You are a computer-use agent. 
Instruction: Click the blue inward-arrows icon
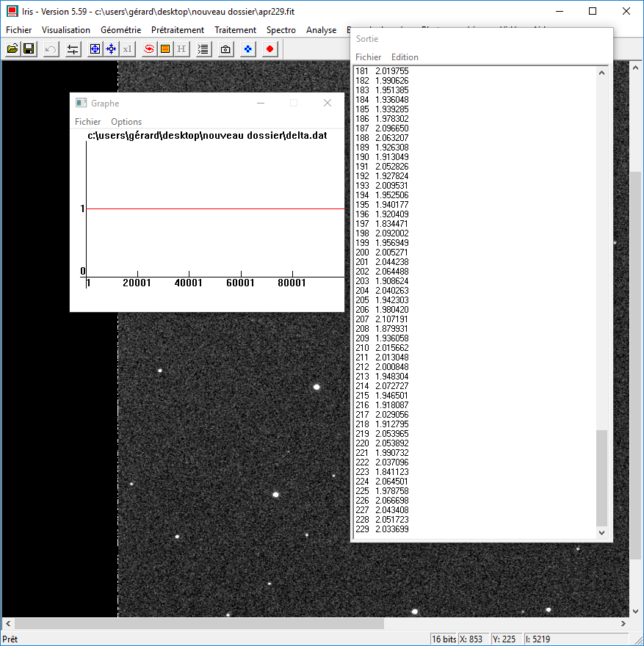(x=111, y=49)
